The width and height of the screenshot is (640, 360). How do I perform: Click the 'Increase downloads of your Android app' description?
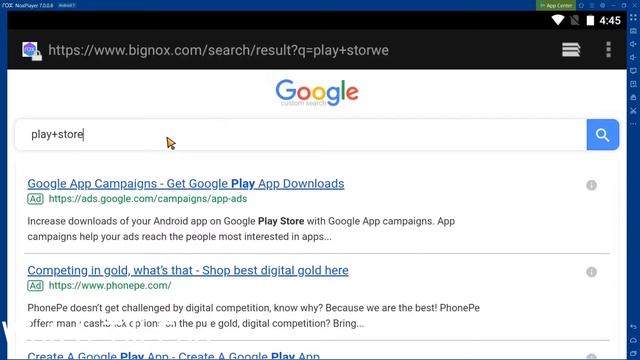(241, 229)
